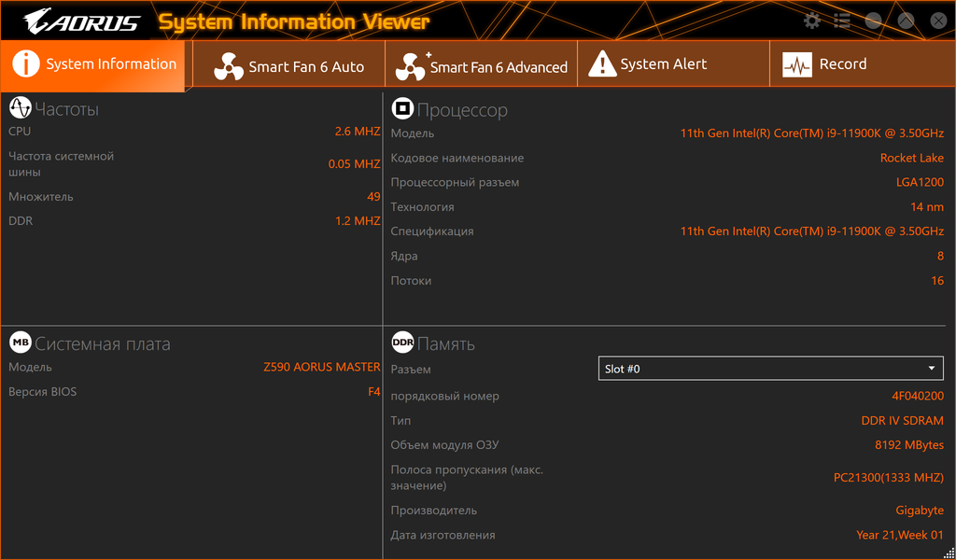This screenshot has width=956, height=560.
Task: Click the Множитель value 49
Action: (x=373, y=196)
